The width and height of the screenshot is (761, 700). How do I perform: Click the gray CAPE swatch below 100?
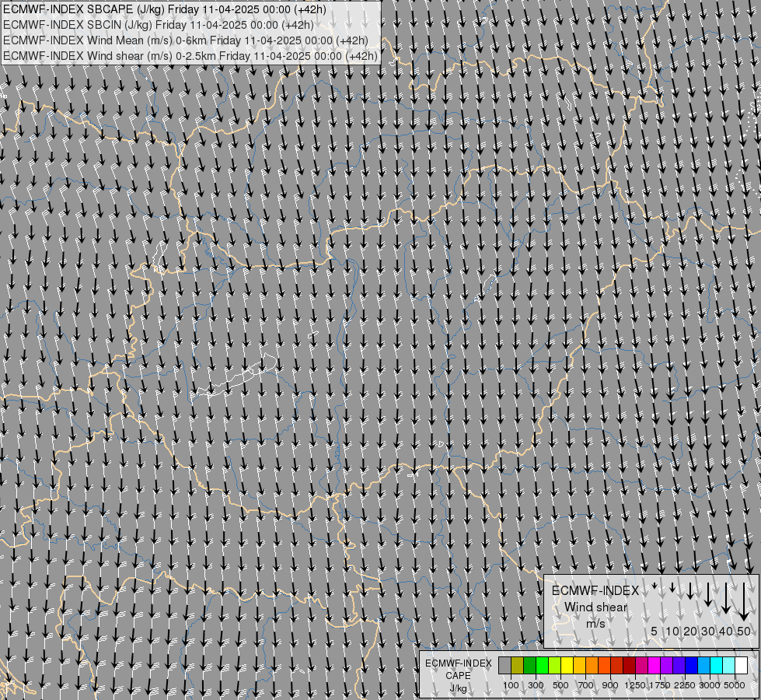coord(504,666)
